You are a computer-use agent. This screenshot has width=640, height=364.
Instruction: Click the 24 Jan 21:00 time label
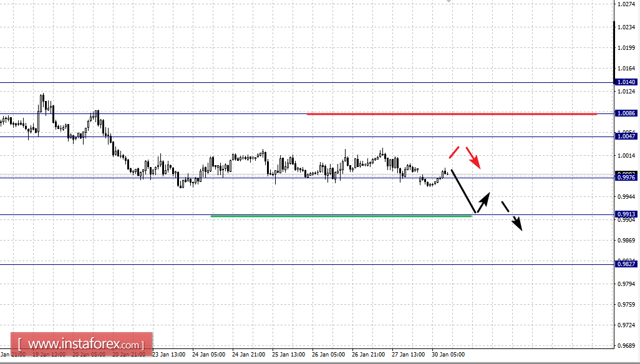point(248,355)
